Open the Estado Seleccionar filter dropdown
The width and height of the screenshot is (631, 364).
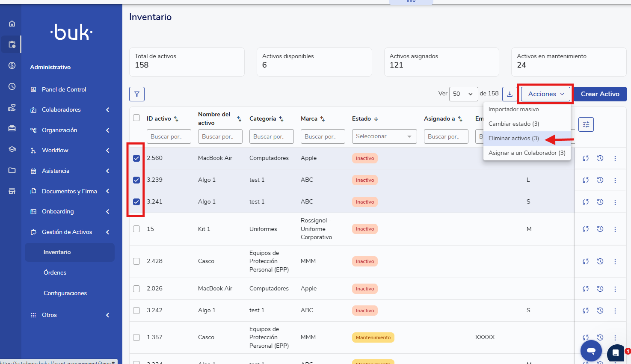[x=384, y=136]
